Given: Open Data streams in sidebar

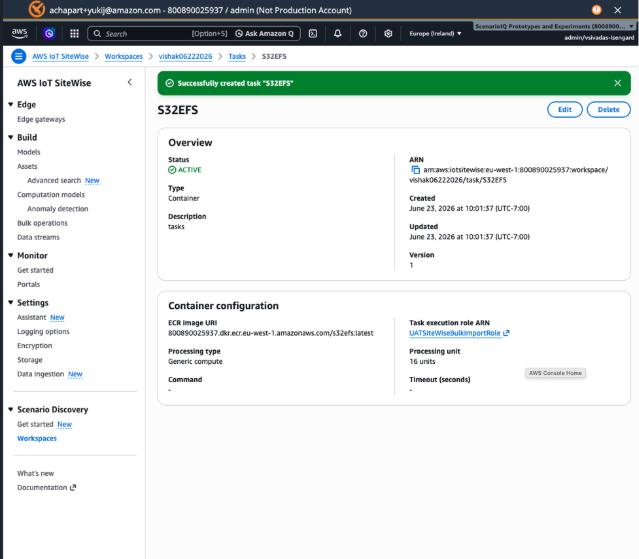Looking at the screenshot, I should tap(38, 237).
